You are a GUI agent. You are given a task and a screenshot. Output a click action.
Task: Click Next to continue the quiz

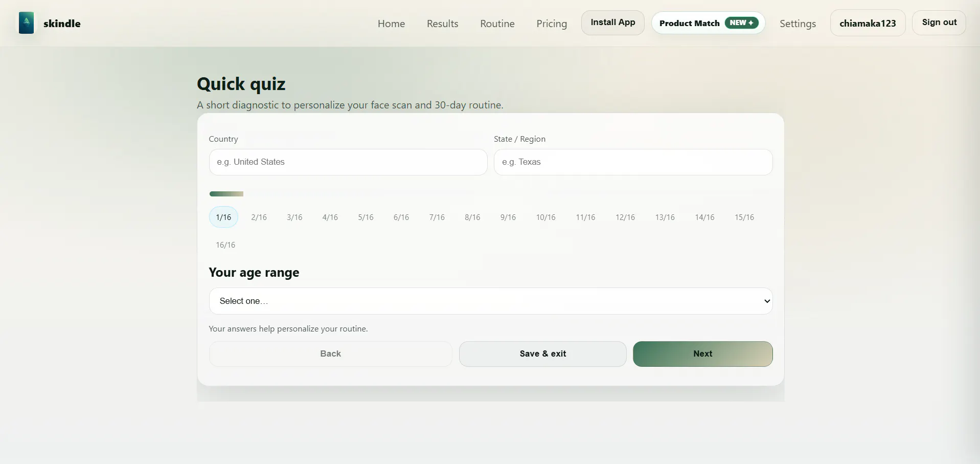703,354
